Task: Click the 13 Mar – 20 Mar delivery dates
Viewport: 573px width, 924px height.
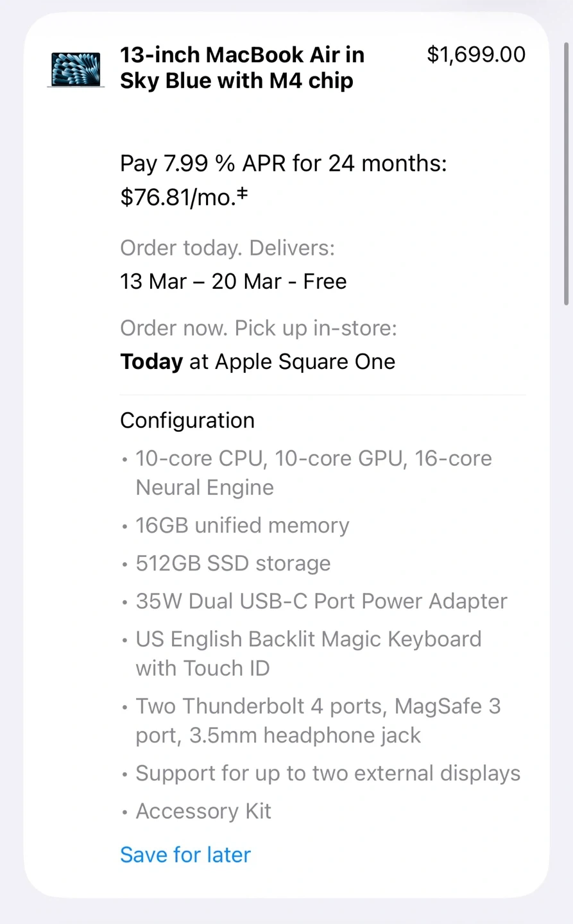Action: 233,281
